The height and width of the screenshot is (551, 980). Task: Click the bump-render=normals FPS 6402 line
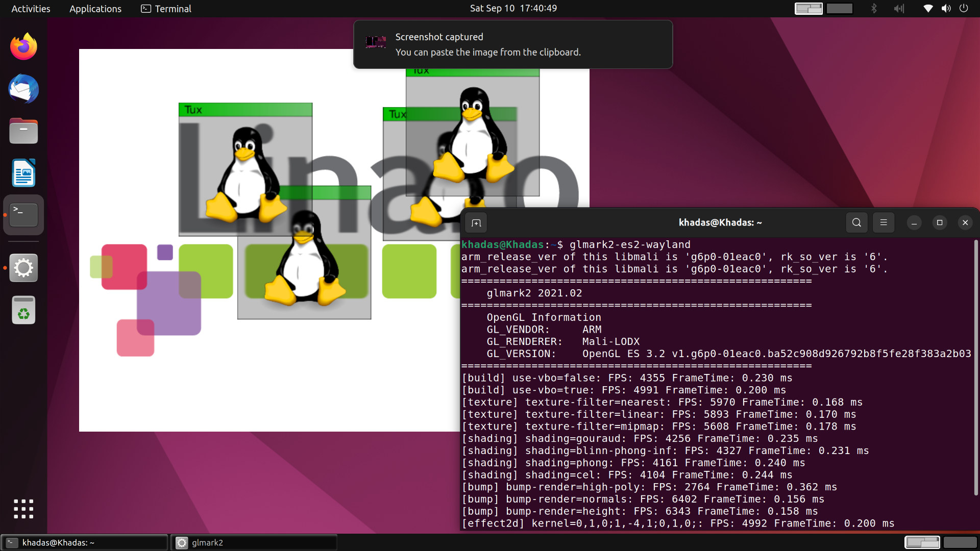(643, 499)
